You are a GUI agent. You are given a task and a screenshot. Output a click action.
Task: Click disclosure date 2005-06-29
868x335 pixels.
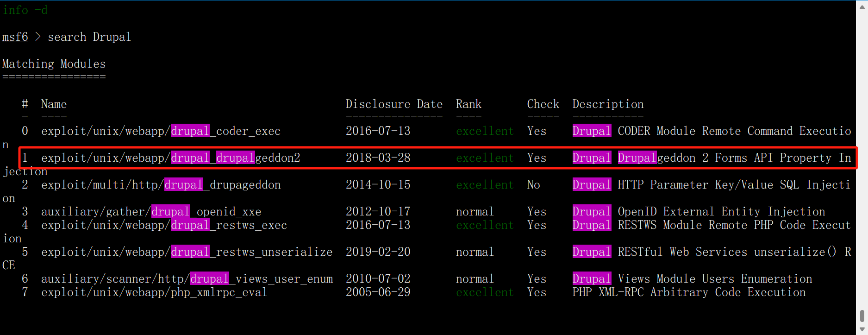tap(378, 292)
